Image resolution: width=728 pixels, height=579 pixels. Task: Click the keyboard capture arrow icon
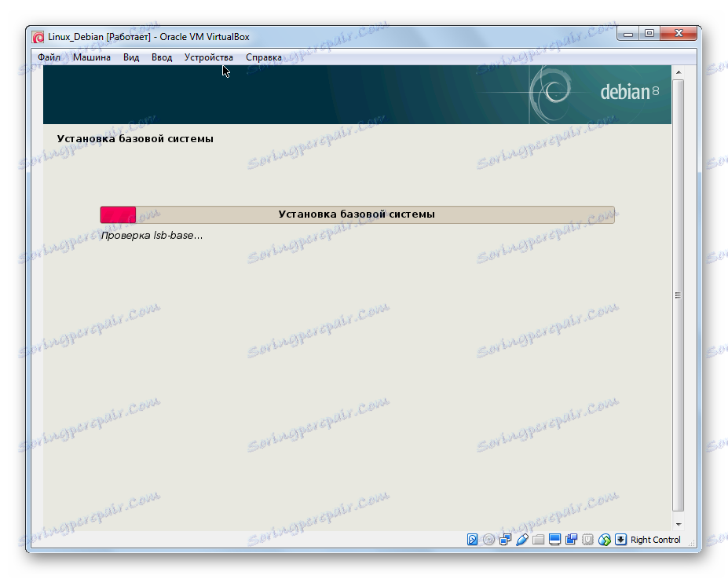click(620, 539)
